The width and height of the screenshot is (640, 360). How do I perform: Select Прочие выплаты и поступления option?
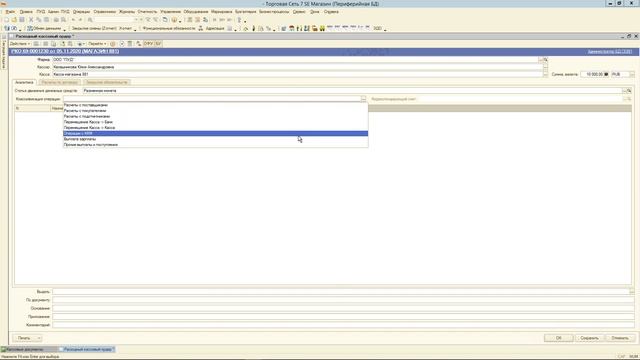[x=216, y=145]
